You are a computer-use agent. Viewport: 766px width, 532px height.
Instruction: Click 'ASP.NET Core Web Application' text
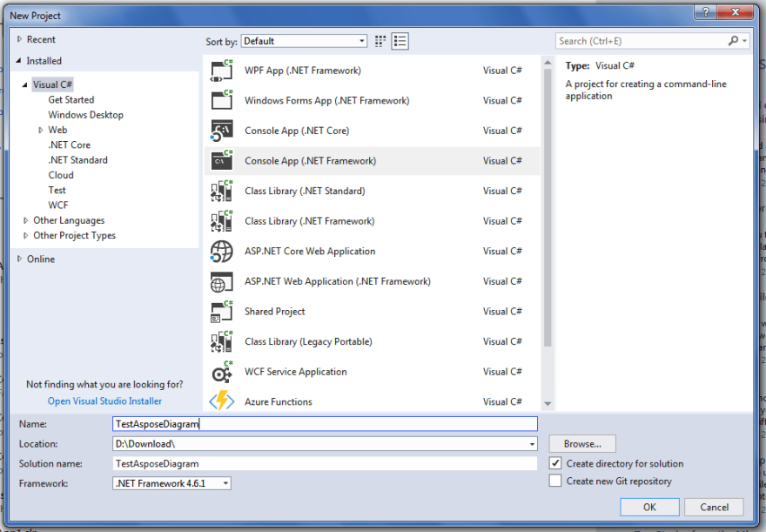(x=310, y=251)
